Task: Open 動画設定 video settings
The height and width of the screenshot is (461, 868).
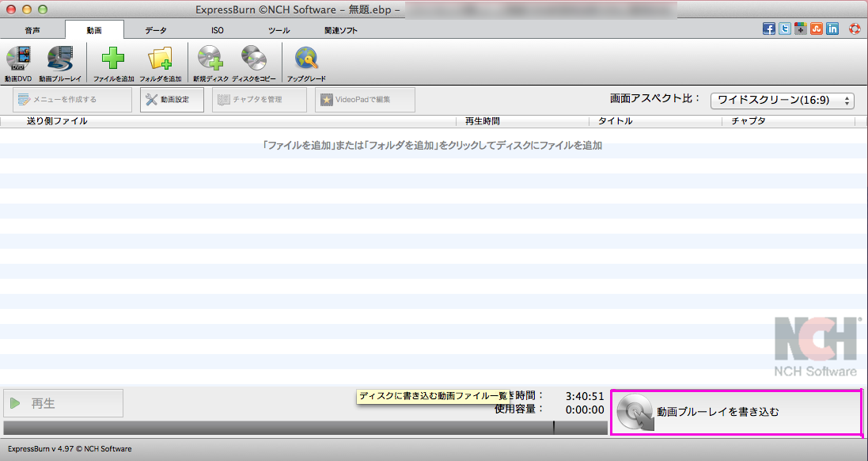Action: pos(172,100)
